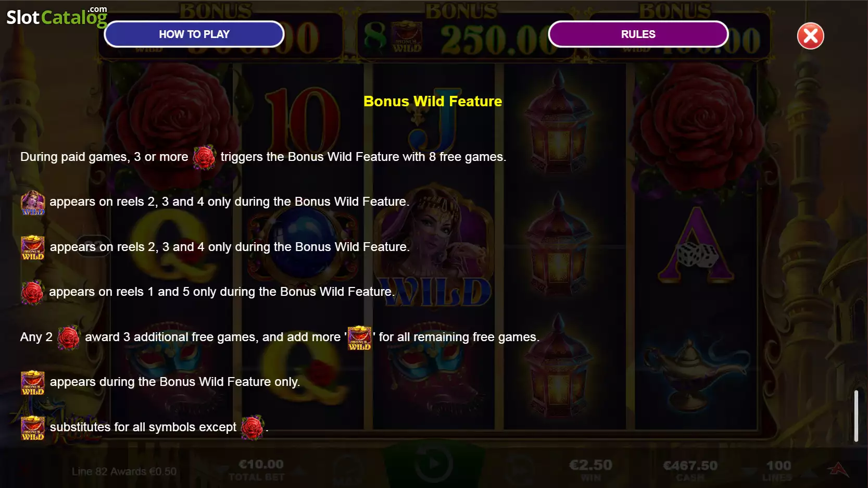Click the lady WILD symbol icon
Image resolution: width=868 pixels, height=488 pixels.
pos(32,203)
